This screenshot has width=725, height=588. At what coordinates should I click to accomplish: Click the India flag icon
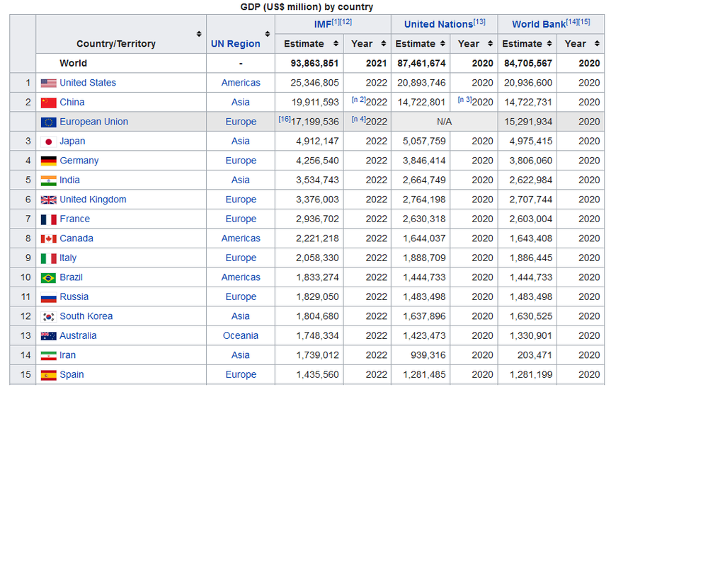(x=49, y=180)
